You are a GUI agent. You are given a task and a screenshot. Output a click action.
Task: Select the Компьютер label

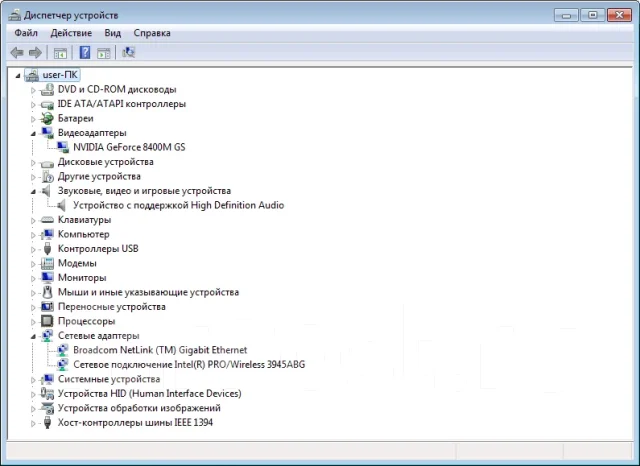[84, 234]
